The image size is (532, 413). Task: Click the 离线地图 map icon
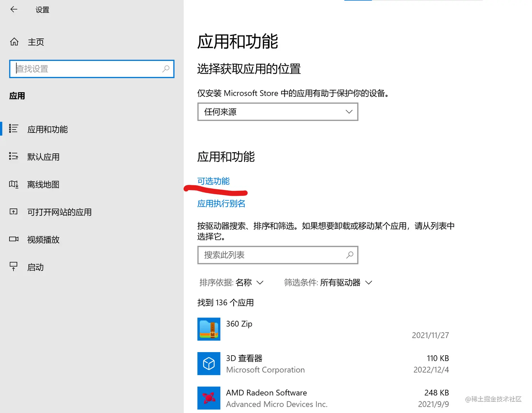[13, 184]
